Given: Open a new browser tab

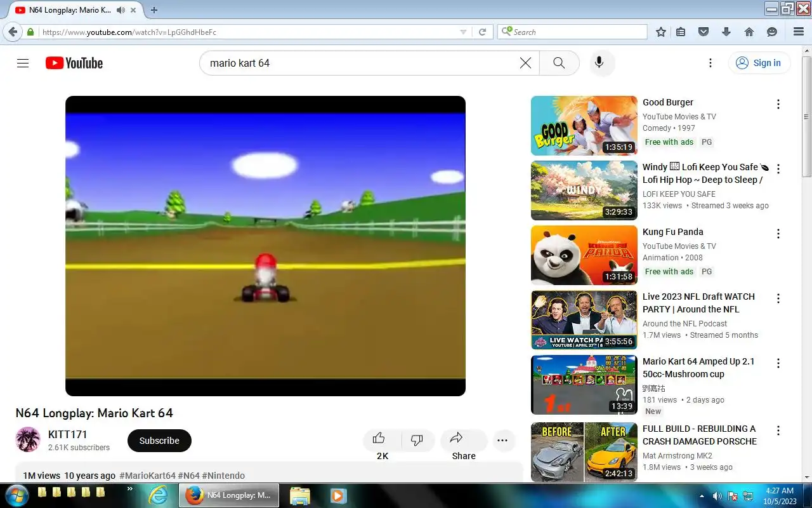Looking at the screenshot, I should tap(154, 10).
